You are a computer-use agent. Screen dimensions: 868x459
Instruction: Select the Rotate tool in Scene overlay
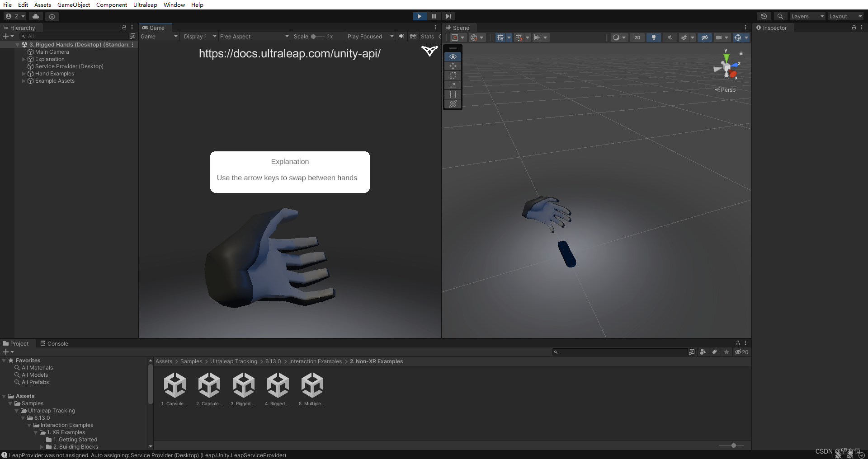pyautogui.click(x=453, y=75)
